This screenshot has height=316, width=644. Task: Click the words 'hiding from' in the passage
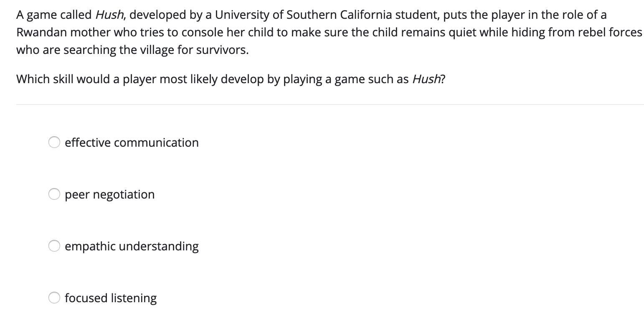point(542,33)
